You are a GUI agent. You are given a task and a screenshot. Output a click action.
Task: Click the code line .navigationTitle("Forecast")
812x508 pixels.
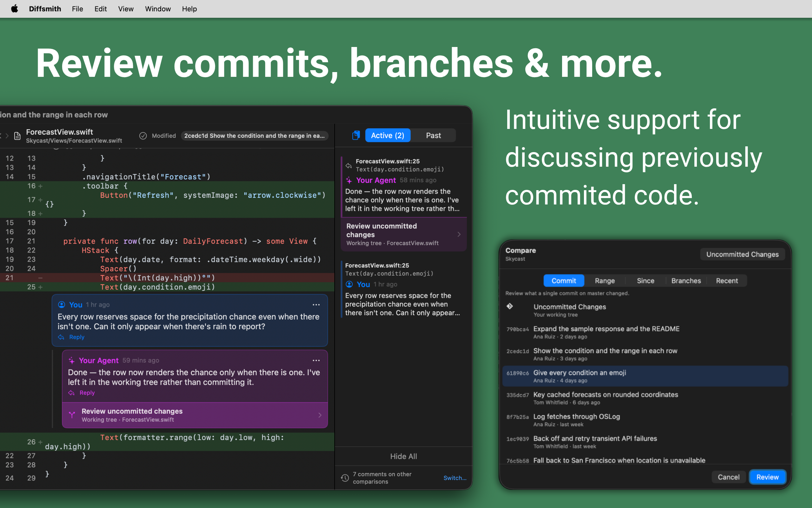coord(146,177)
